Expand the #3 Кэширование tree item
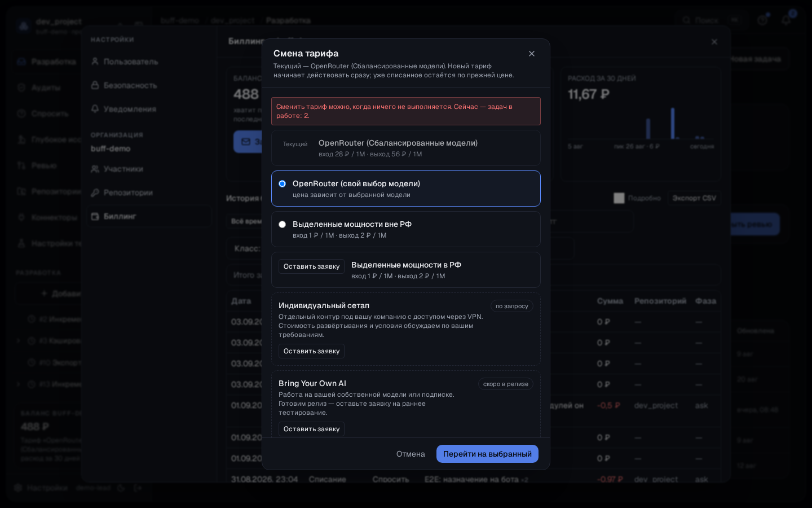The width and height of the screenshot is (812, 508). point(19,341)
